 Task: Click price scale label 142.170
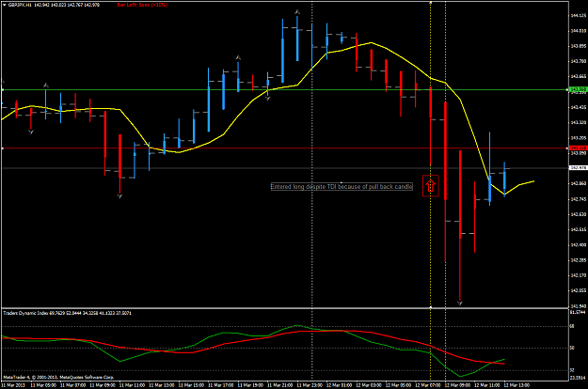(x=579, y=275)
